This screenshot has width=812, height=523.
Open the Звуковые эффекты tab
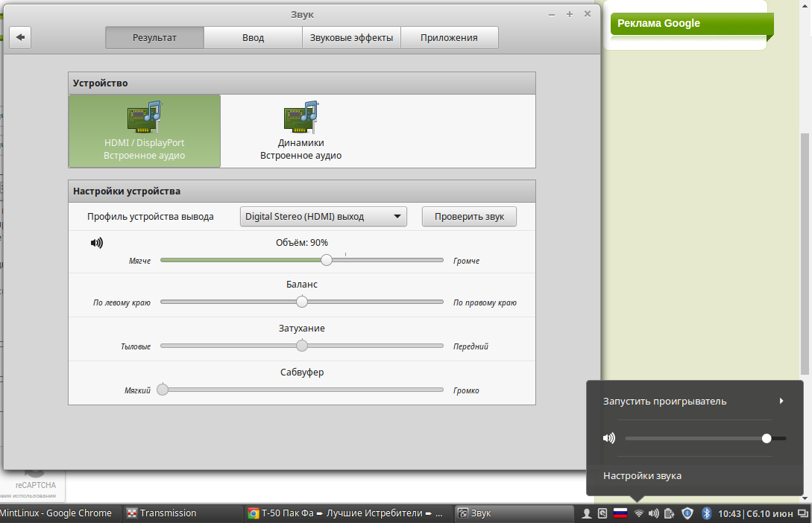pos(351,38)
